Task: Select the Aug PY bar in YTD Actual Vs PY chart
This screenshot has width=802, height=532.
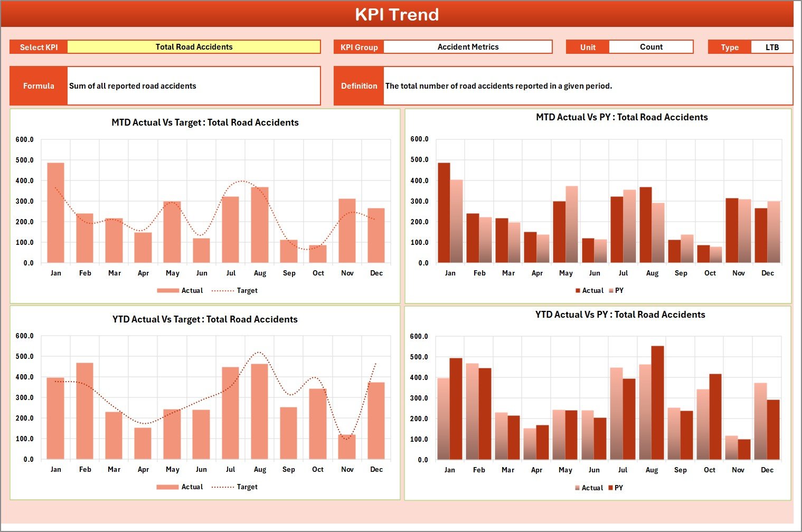Action: click(x=657, y=402)
